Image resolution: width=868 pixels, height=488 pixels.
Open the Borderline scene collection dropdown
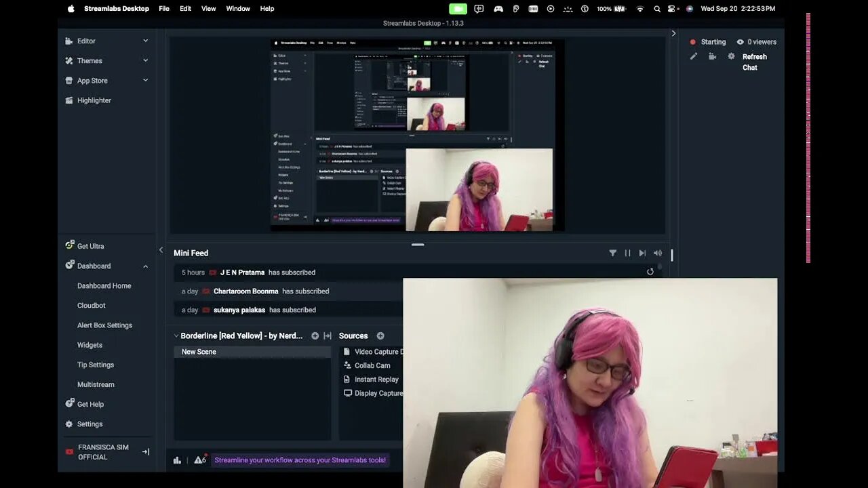coord(238,335)
